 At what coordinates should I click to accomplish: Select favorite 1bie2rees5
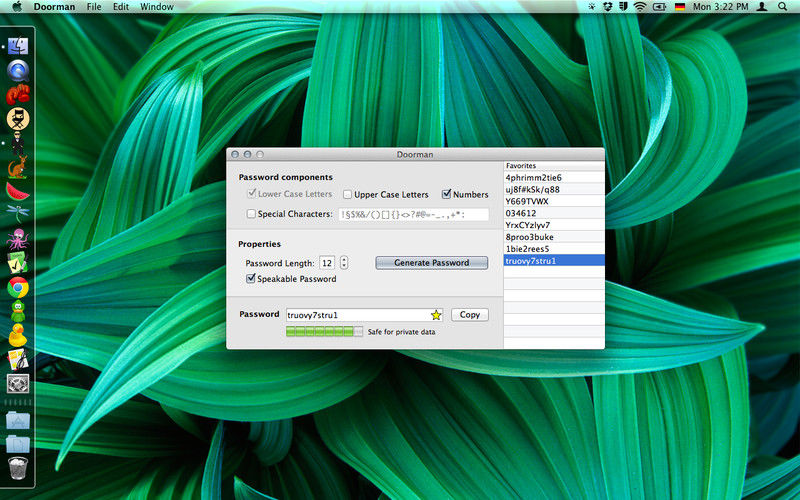[x=554, y=249]
